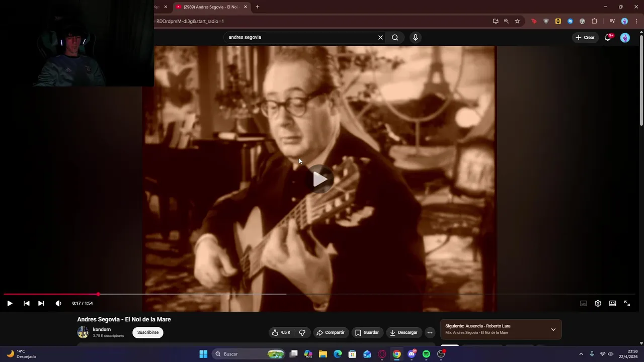Viewport: 644px width, 362px height.
Task: Open File Explorer from taskbar
Action: (x=323, y=354)
